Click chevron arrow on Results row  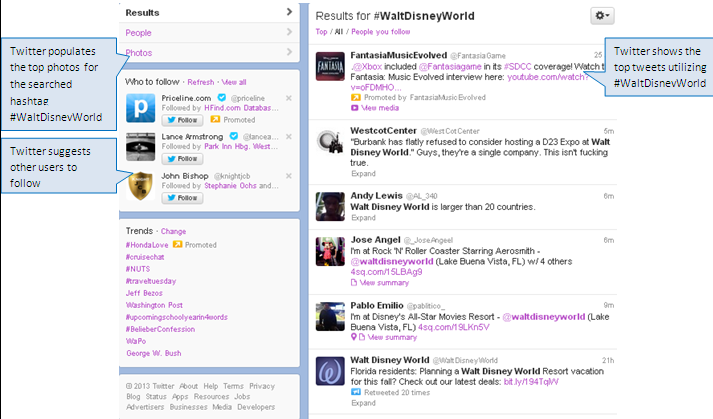[x=290, y=12]
